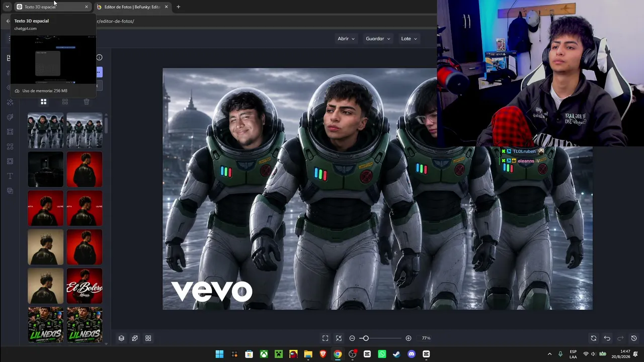Switch thumbnails to the outlined grid view
Image resolution: width=644 pixels, height=362 pixels.
pos(65,102)
